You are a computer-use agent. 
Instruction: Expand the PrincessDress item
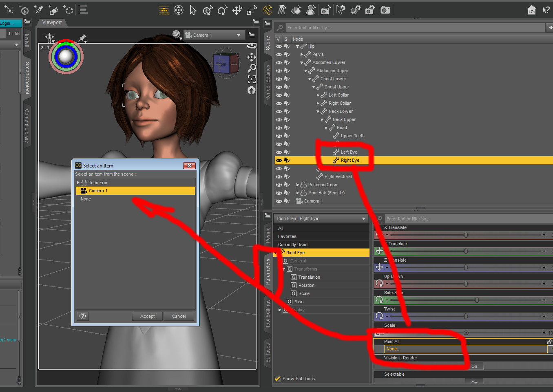(298, 185)
